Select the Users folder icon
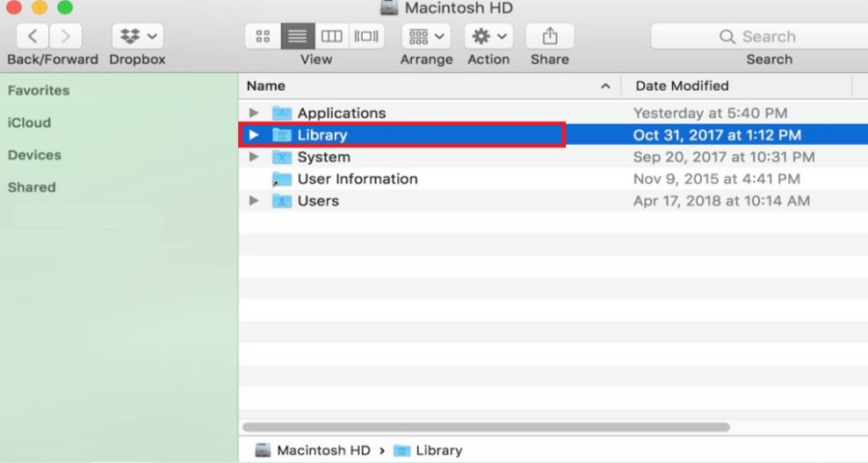The width and height of the screenshot is (868, 463). [x=282, y=201]
